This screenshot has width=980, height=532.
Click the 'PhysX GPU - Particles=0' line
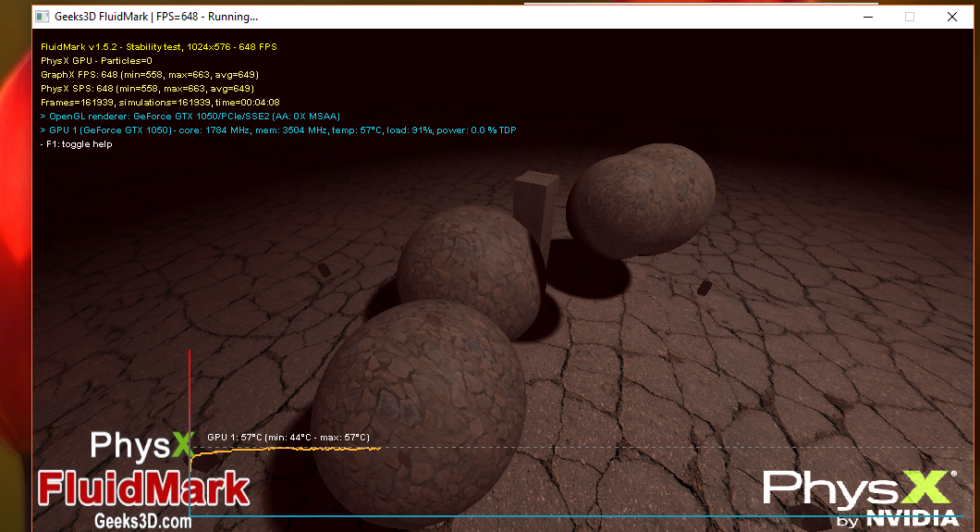click(x=96, y=61)
